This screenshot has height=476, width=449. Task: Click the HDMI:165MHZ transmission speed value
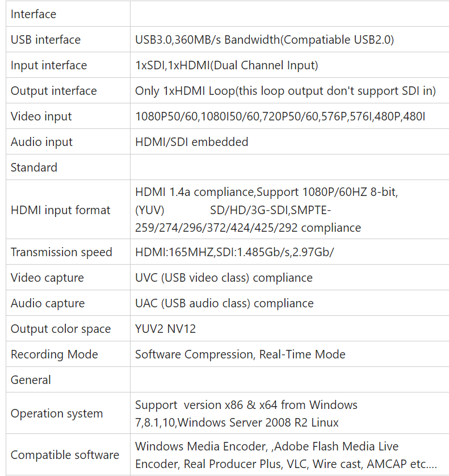(234, 252)
